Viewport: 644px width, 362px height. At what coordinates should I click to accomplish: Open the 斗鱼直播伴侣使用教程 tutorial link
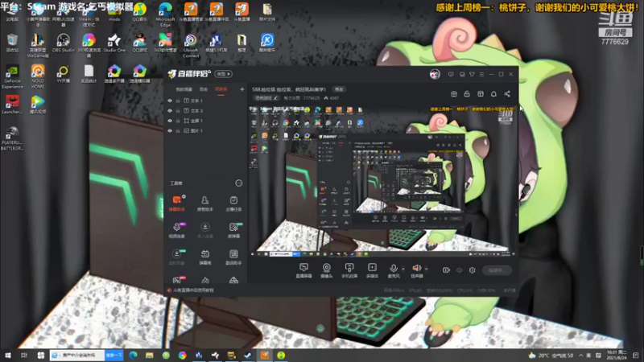click(x=193, y=290)
